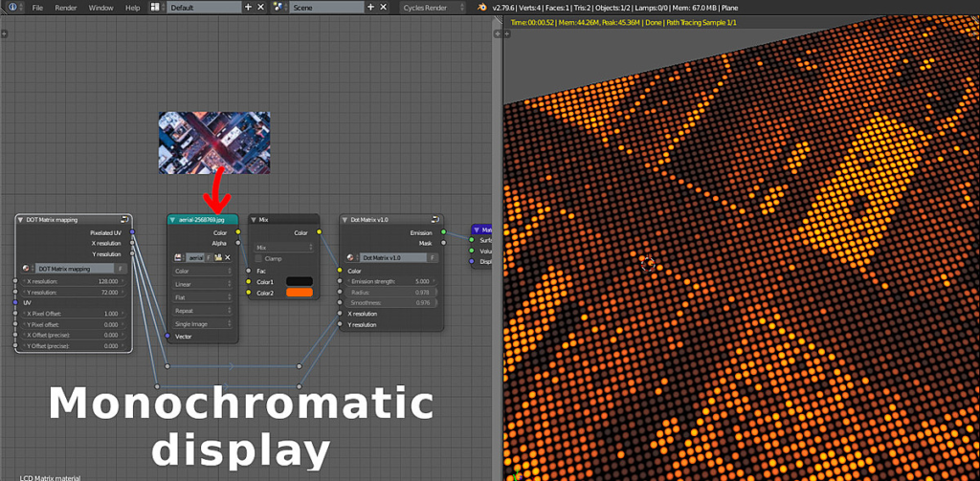The width and height of the screenshot is (980, 481).
Task: Open the Mix blend type dropdown
Action: tap(282, 247)
